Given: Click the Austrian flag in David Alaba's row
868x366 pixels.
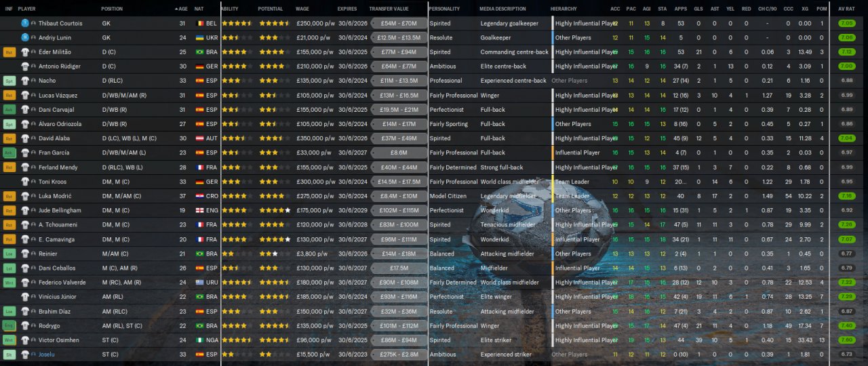Looking at the screenshot, I should pos(199,138).
